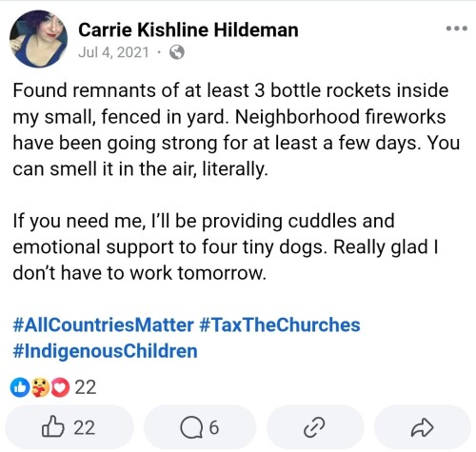Viewport: 476px width, 452px height.
Task: Visit Carrie Kishline Hildeman's profile name
Action: click(188, 30)
